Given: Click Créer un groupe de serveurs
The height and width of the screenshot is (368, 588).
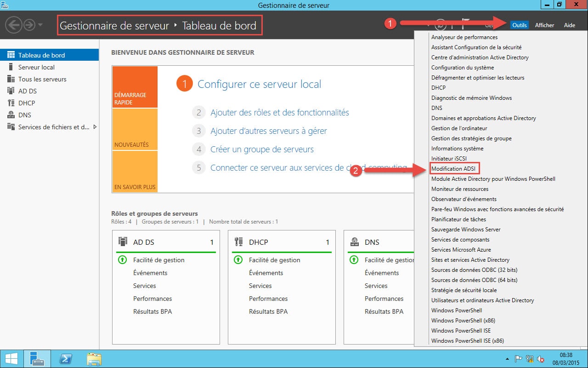Looking at the screenshot, I should click(x=262, y=149).
